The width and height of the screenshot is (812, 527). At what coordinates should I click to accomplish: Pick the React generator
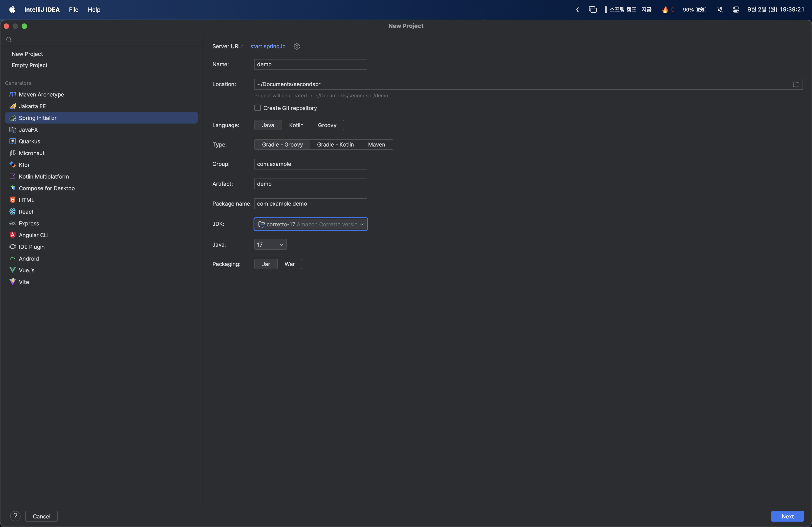26,212
